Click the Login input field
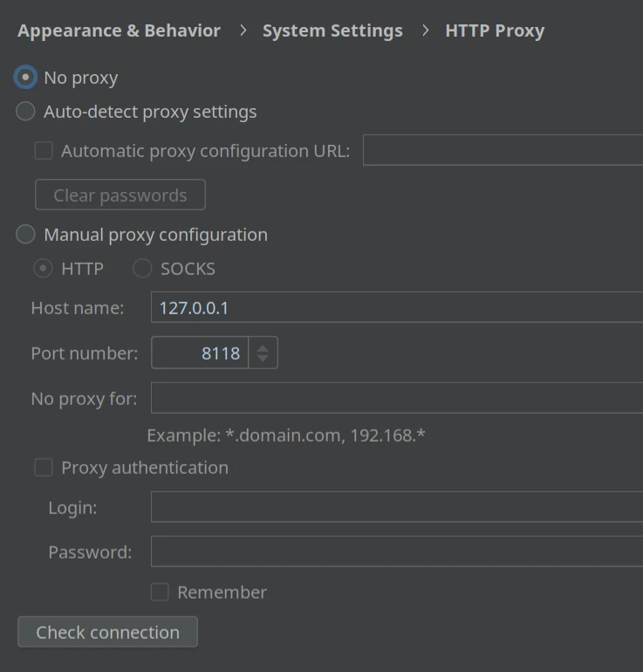 [397, 507]
